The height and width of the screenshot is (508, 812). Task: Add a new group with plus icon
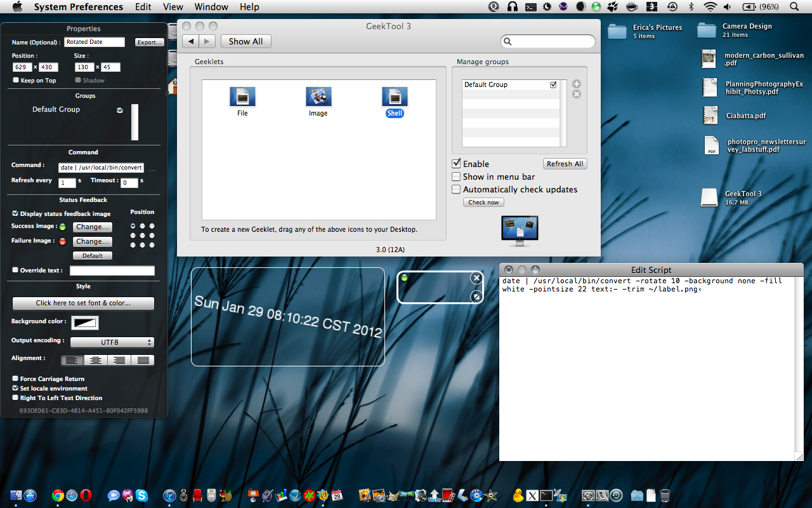577,84
